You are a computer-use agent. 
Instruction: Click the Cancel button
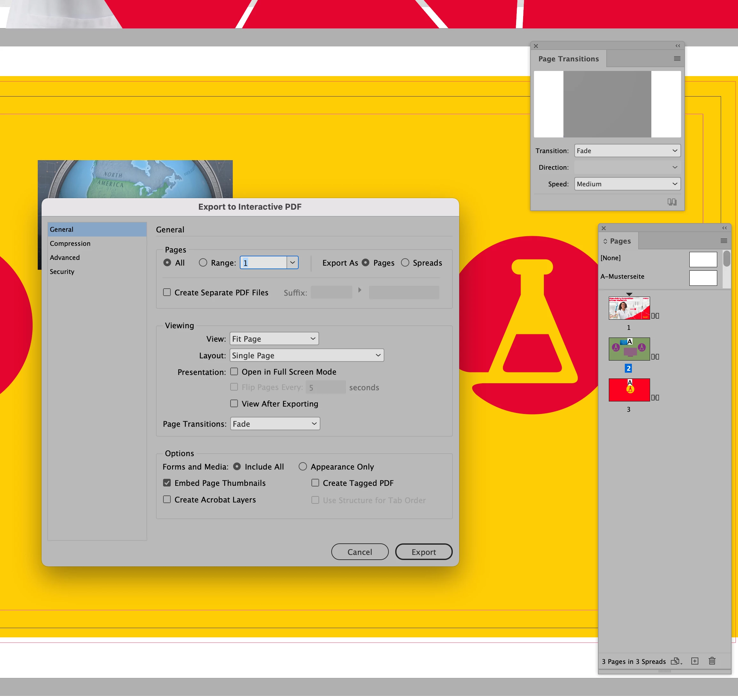pos(359,552)
